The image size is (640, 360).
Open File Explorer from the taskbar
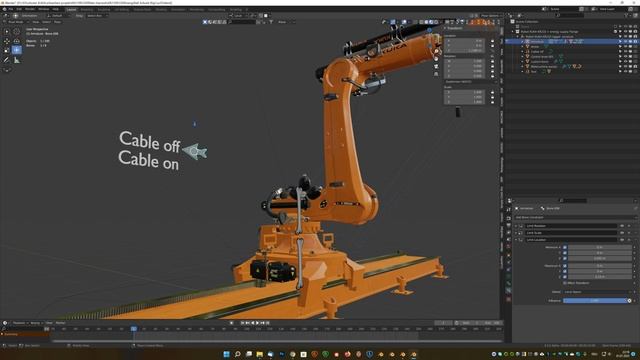pyautogui.click(x=260, y=354)
